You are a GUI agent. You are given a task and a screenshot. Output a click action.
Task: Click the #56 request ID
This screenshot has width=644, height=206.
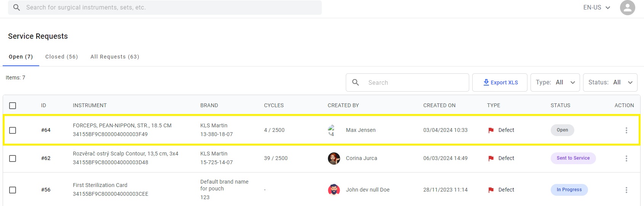point(46,190)
